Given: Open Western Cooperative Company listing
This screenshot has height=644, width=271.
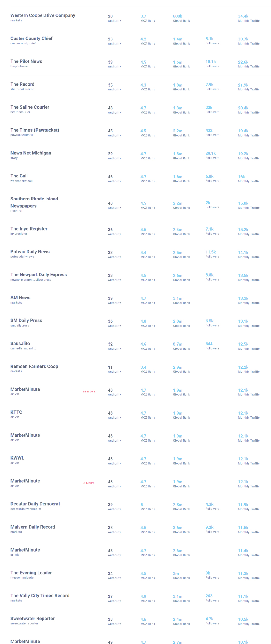Looking at the screenshot, I should coord(43,15).
